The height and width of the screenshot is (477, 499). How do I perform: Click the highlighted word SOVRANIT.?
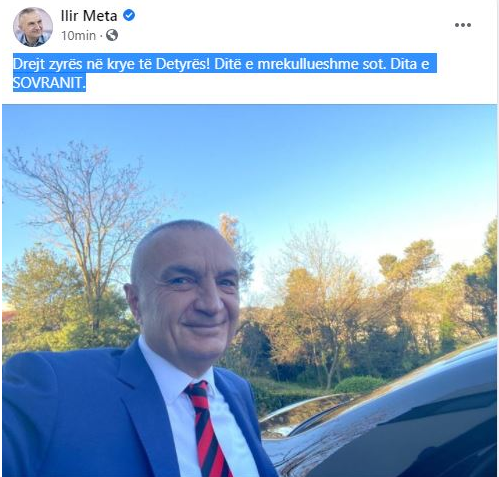tap(49, 83)
